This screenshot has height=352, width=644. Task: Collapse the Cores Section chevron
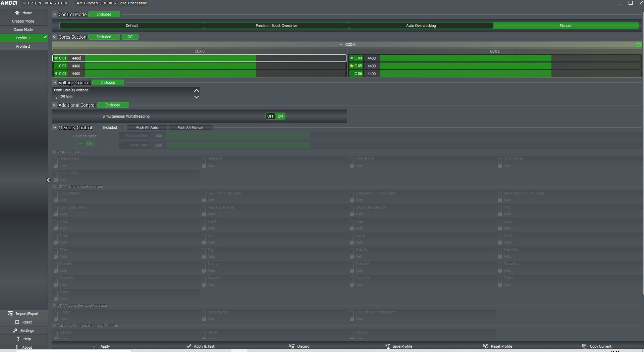coord(55,37)
